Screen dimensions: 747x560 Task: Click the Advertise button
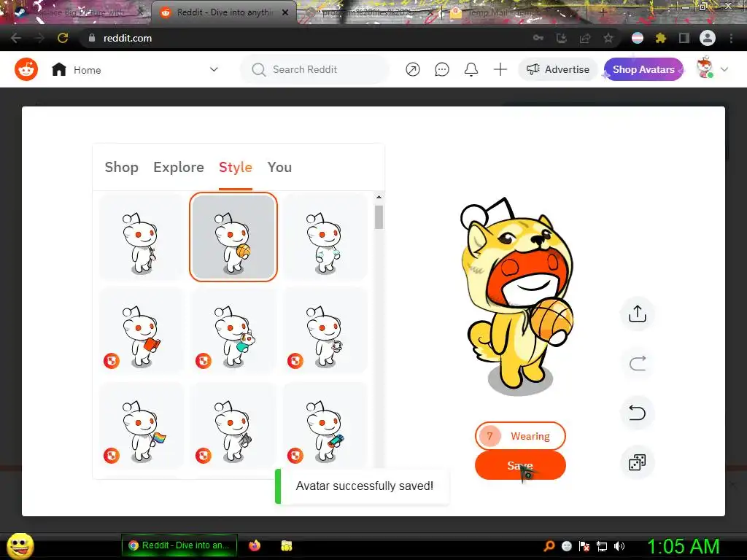tap(558, 69)
